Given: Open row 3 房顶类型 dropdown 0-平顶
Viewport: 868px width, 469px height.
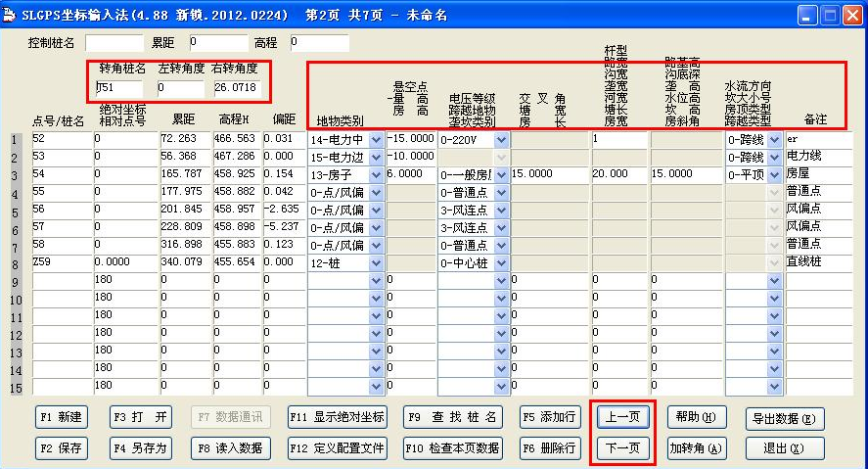Looking at the screenshot, I should tap(774, 175).
